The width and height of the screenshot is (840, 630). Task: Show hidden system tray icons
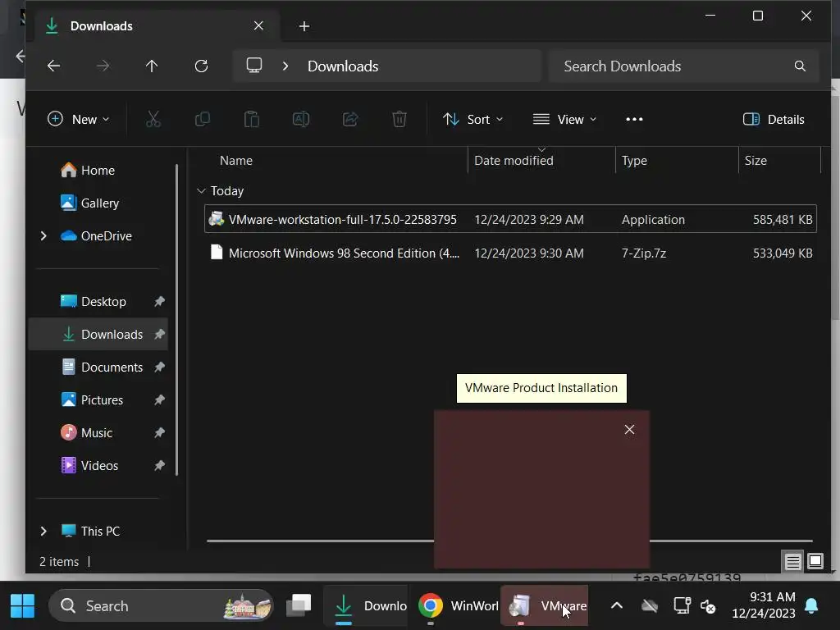617,606
